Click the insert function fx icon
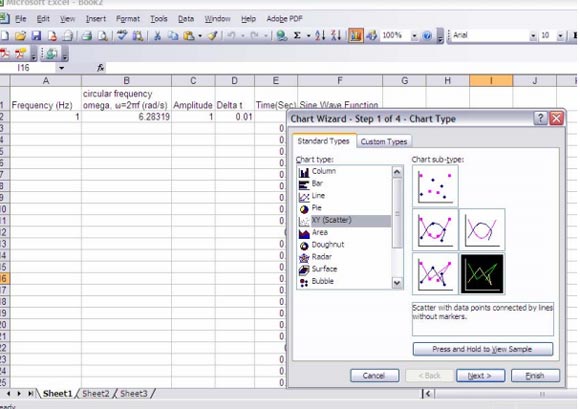 point(101,68)
